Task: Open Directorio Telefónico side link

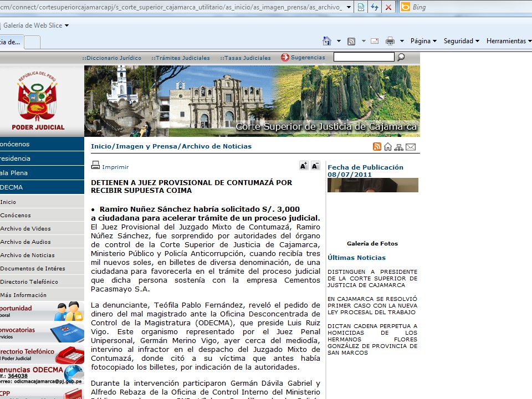Action: (42, 282)
